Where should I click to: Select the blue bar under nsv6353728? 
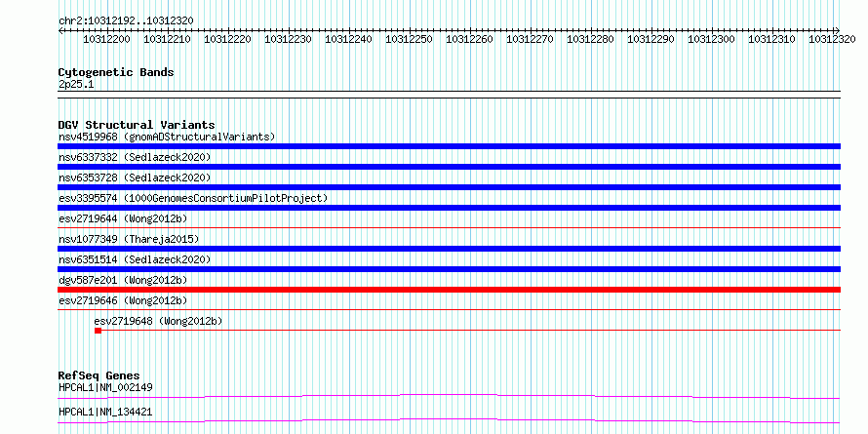[x=449, y=187]
